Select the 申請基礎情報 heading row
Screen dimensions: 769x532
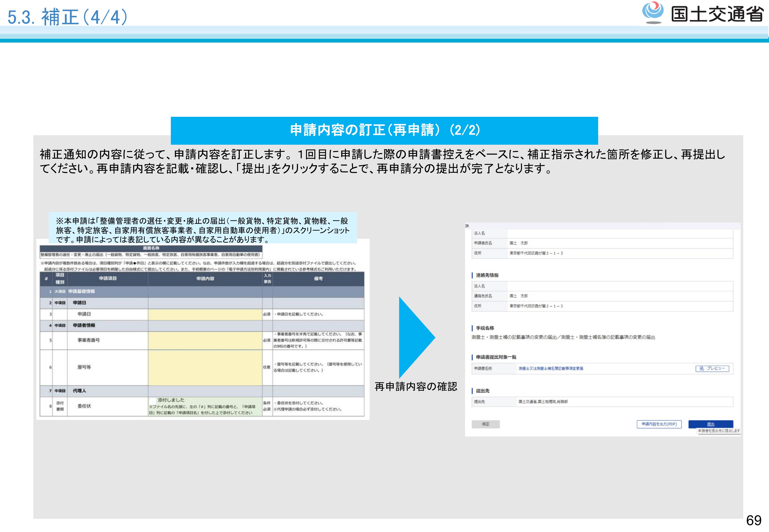[82, 291]
